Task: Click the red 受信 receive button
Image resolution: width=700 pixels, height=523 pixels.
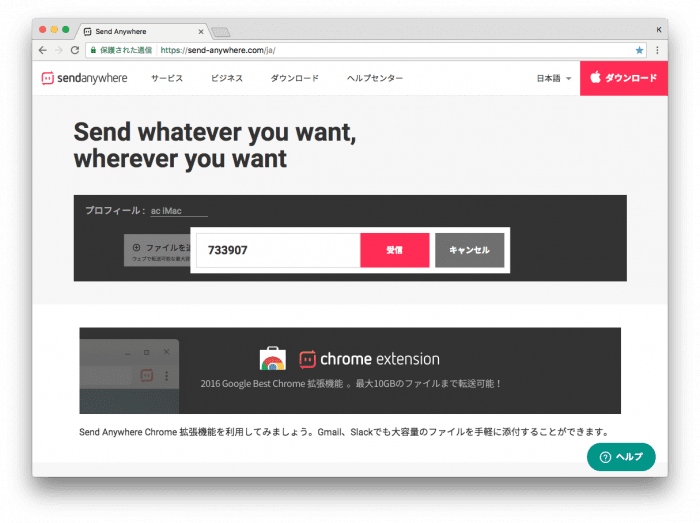Action: (395, 250)
